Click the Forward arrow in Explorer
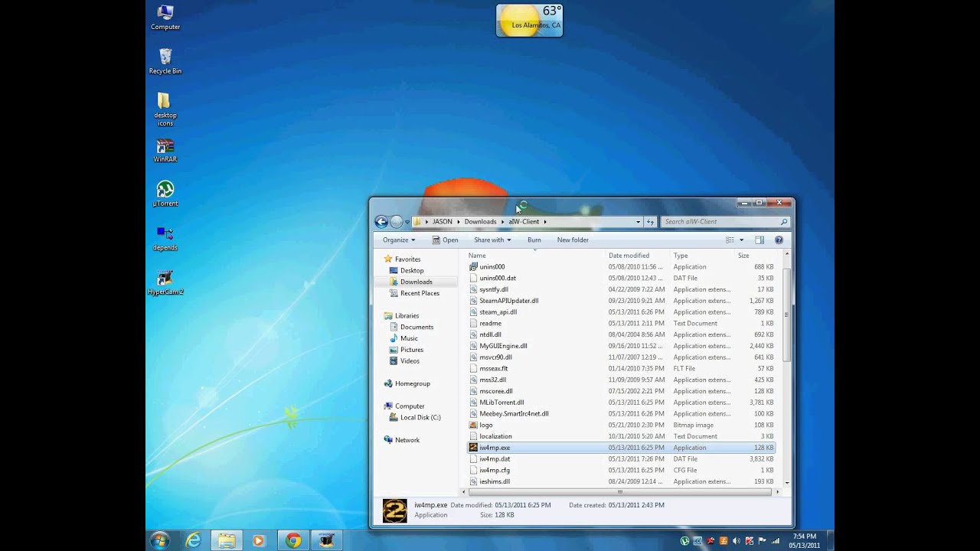The width and height of the screenshot is (980, 551). (396, 222)
